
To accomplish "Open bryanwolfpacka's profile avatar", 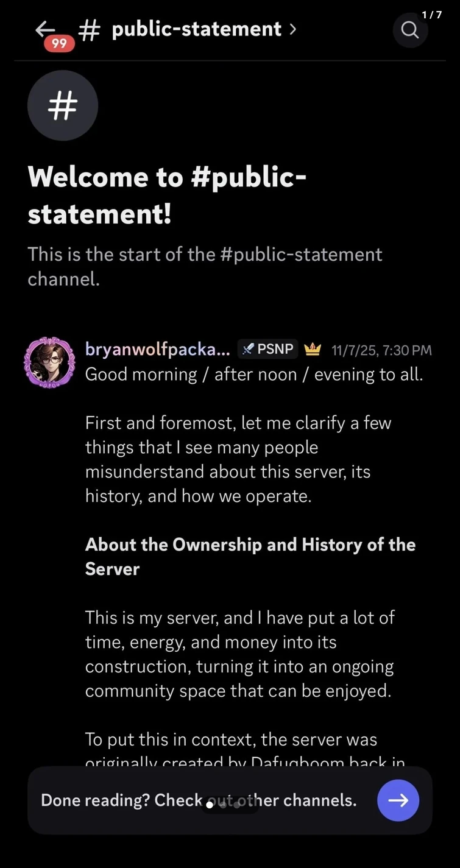I will [x=49, y=362].
